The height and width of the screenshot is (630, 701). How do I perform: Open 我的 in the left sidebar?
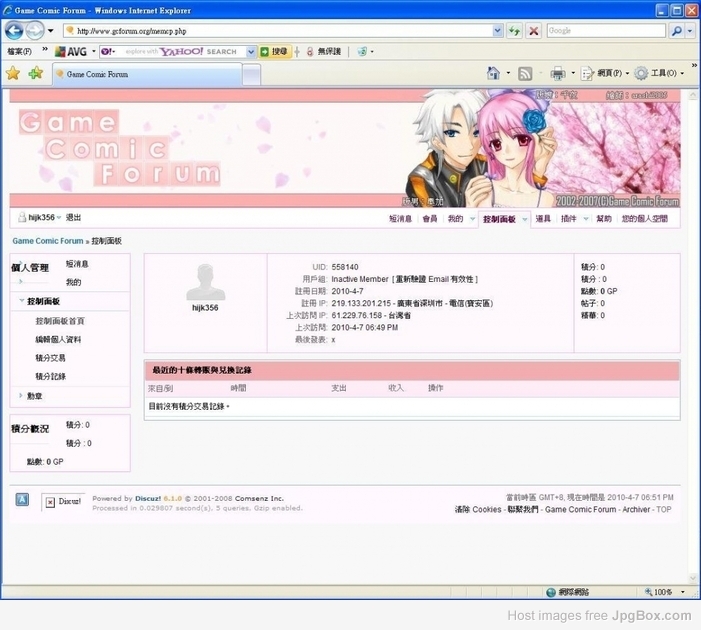point(73,282)
